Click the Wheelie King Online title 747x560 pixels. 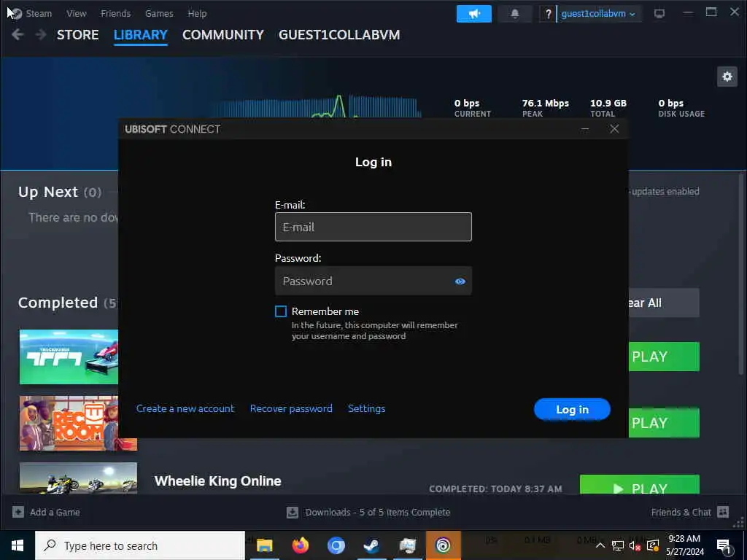tap(217, 481)
